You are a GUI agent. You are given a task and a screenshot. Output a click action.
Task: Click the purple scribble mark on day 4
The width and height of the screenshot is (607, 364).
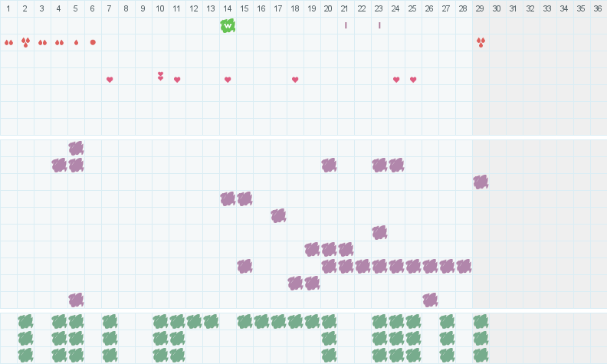pyautogui.click(x=59, y=166)
